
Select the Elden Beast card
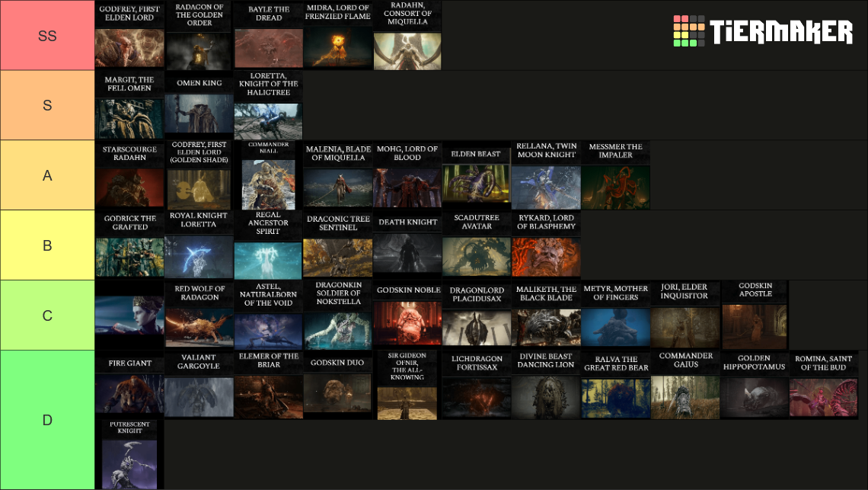click(x=477, y=175)
